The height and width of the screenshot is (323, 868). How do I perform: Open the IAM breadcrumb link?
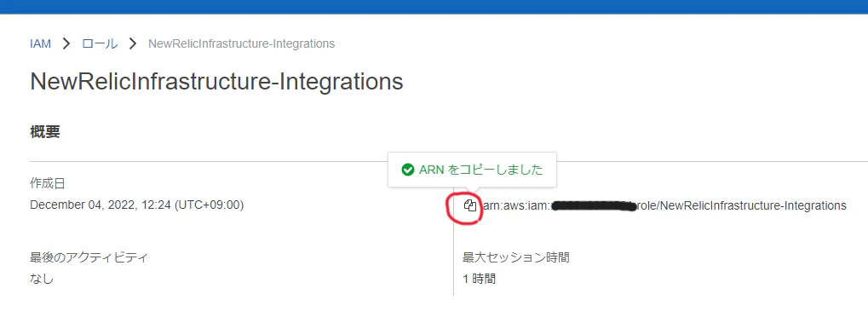click(40, 43)
